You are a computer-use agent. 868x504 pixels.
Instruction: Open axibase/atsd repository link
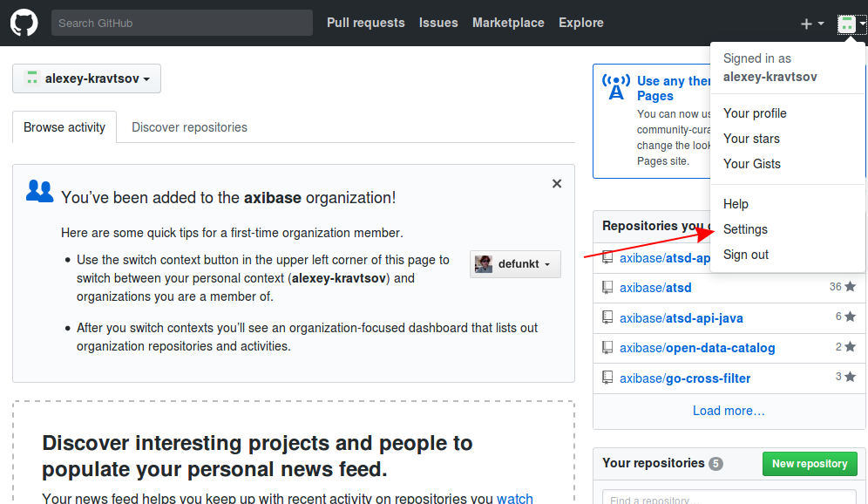point(655,288)
